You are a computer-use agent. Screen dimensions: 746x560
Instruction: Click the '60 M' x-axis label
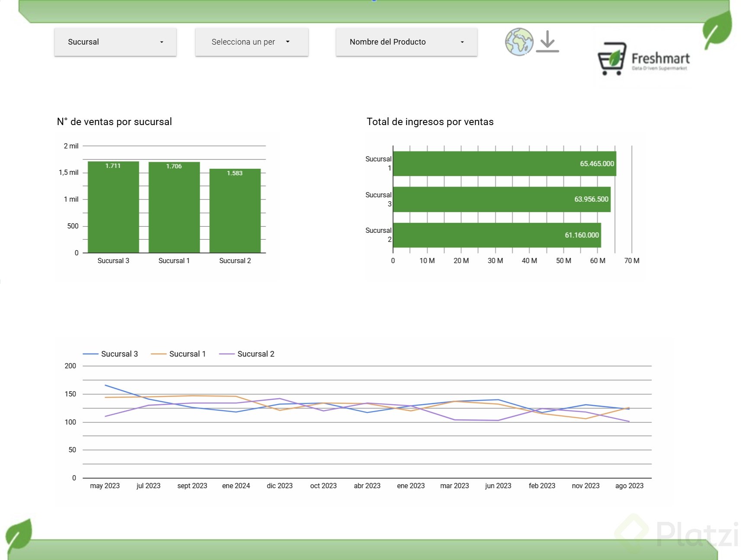[598, 261]
